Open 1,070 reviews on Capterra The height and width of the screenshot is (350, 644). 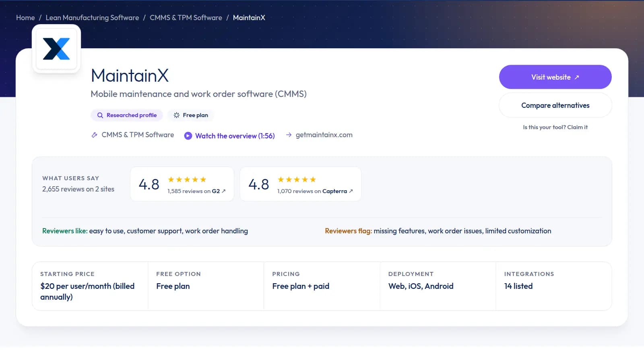pos(315,191)
